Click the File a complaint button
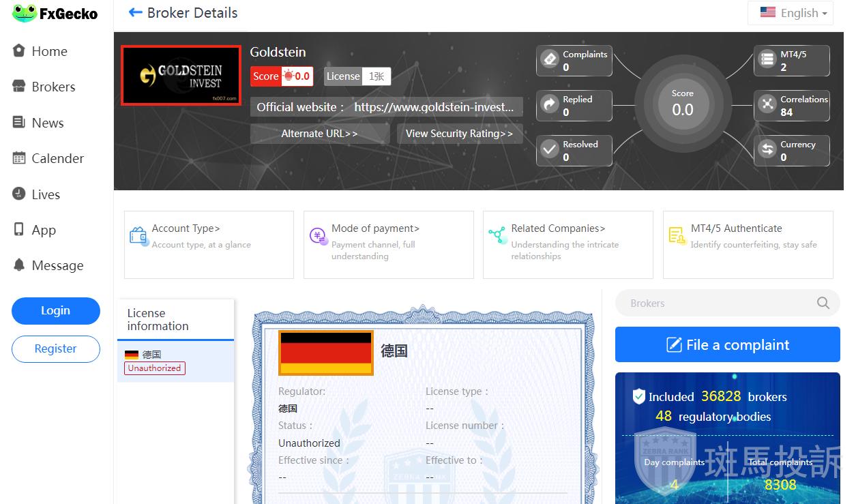This screenshot has width=856, height=504. [x=727, y=344]
